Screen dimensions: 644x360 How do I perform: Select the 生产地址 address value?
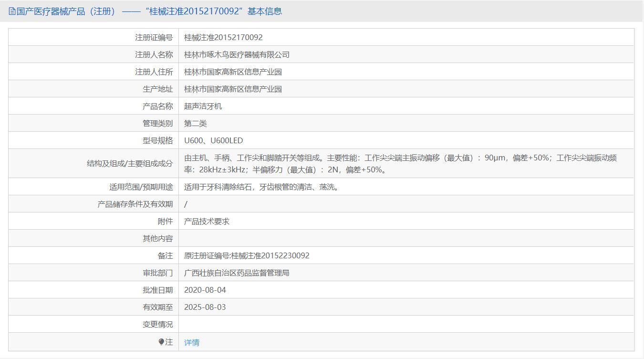point(233,89)
